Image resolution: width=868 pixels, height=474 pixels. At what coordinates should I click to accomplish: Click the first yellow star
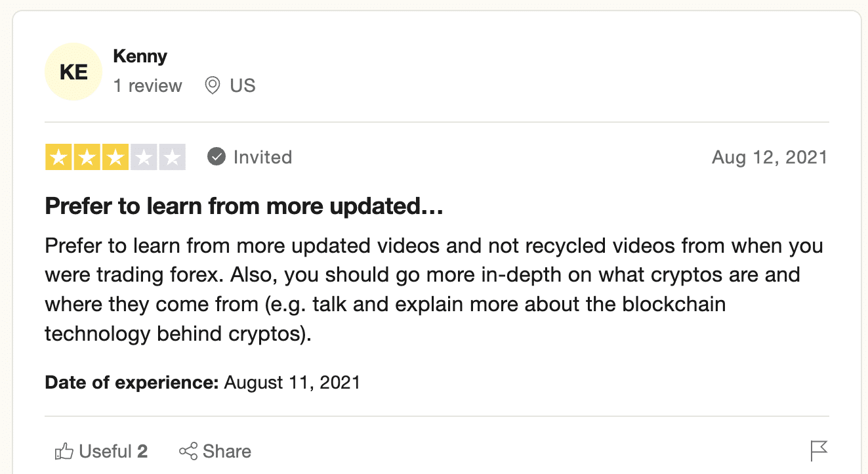point(58,158)
